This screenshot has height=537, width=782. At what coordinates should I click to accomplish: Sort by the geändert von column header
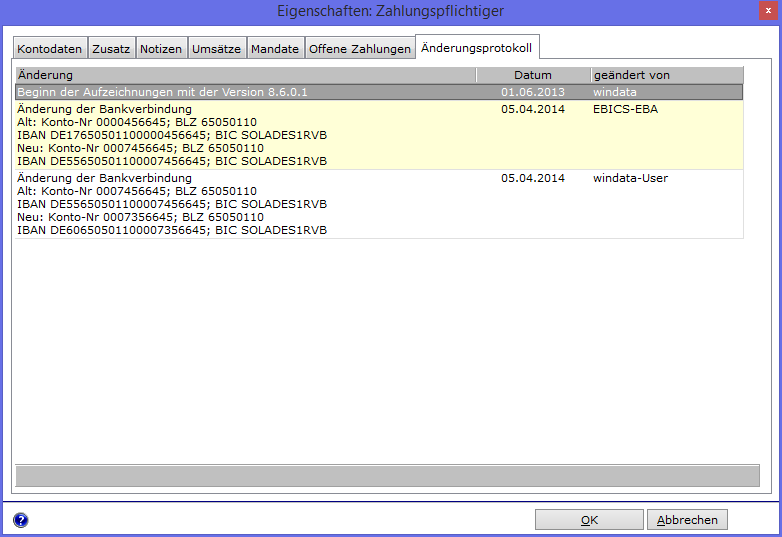coord(667,75)
